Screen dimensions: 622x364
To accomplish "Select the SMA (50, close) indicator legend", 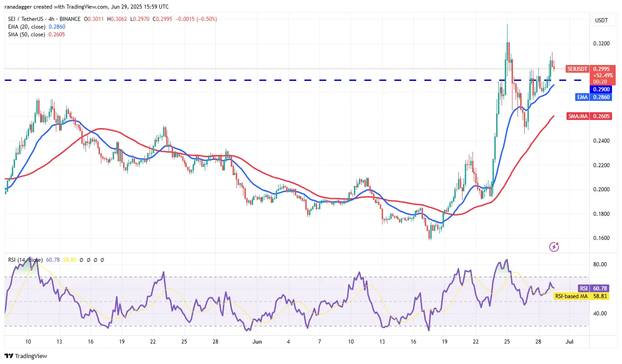I will click(x=27, y=35).
